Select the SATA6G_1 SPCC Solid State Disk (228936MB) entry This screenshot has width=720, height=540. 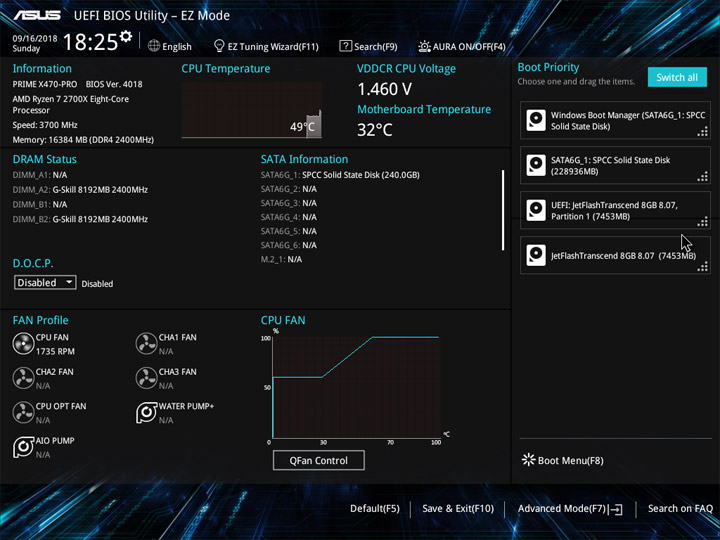[615, 165]
